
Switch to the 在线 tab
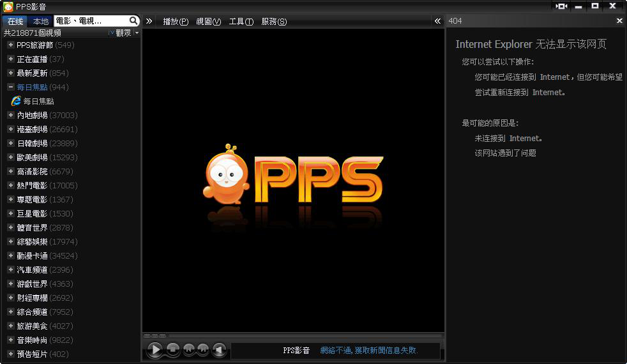tap(15, 21)
